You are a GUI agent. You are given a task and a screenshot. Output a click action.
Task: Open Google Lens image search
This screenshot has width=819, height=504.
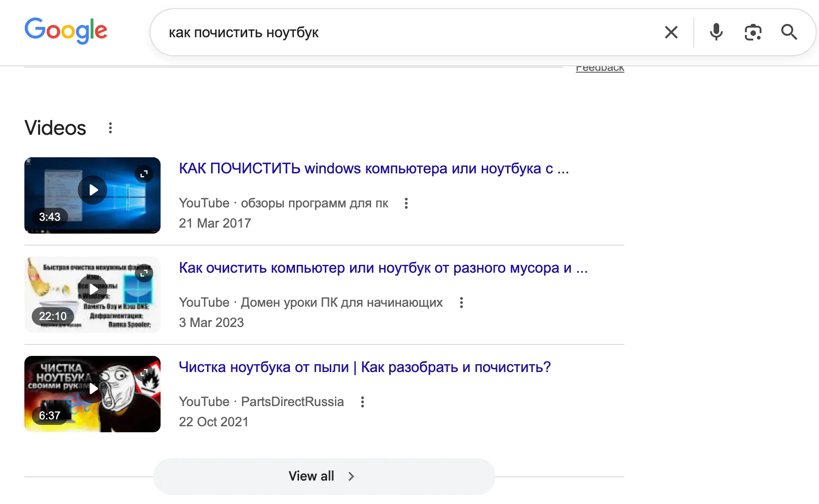coord(753,32)
